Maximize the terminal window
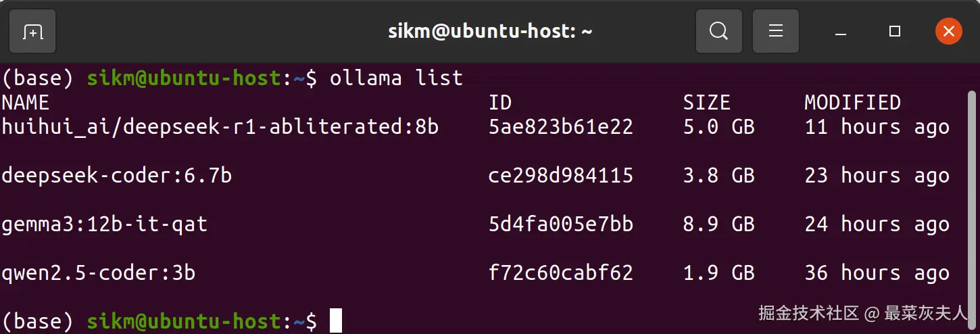Viewport: 980px width, 334px height. tap(895, 31)
